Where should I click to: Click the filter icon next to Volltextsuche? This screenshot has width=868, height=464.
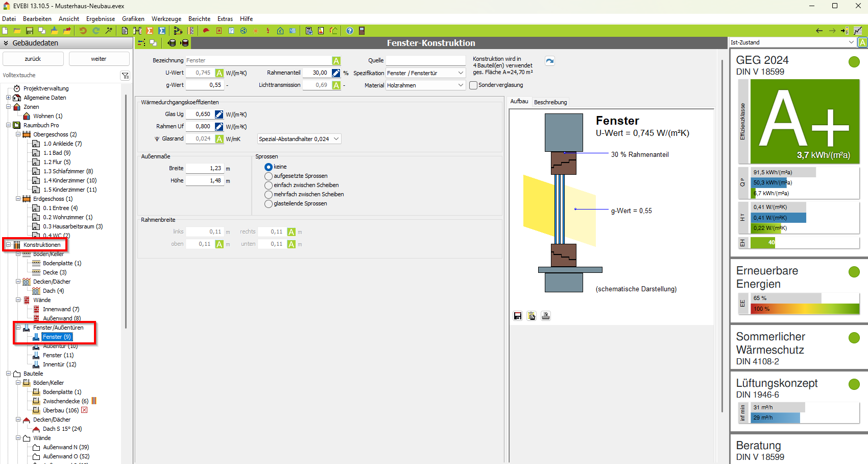click(125, 76)
